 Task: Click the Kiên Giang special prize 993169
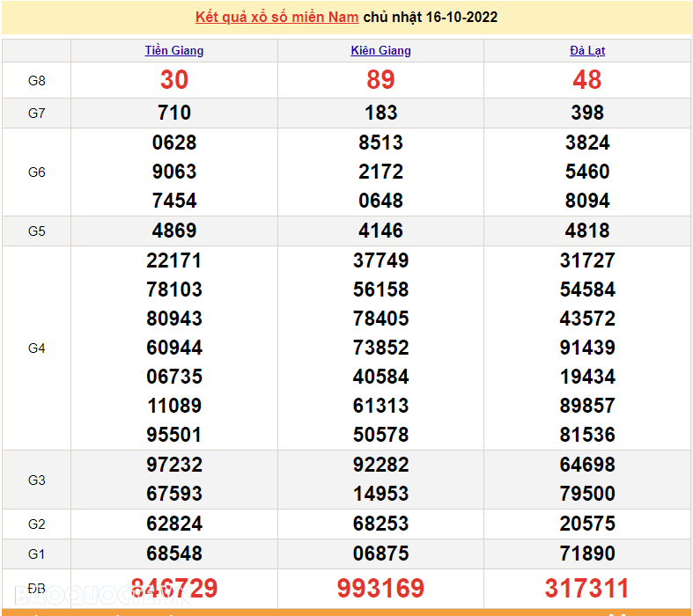[x=380, y=588]
